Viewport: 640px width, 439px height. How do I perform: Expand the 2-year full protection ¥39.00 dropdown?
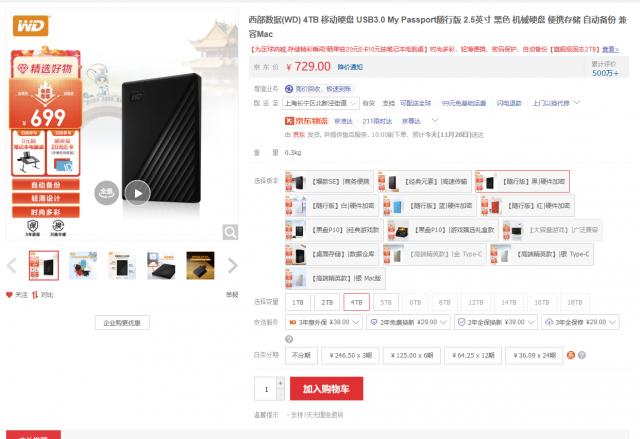pyautogui.click(x=496, y=322)
